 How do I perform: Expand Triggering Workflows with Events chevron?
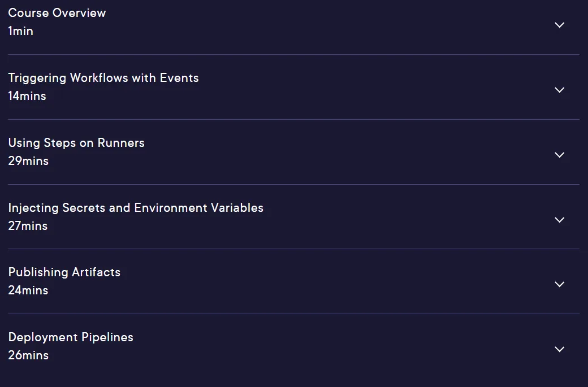(559, 90)
